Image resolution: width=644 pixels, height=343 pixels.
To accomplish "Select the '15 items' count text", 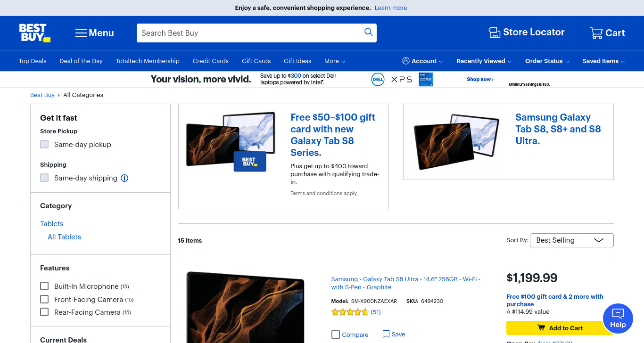I will pyautogui.click(x=190, y=240).
